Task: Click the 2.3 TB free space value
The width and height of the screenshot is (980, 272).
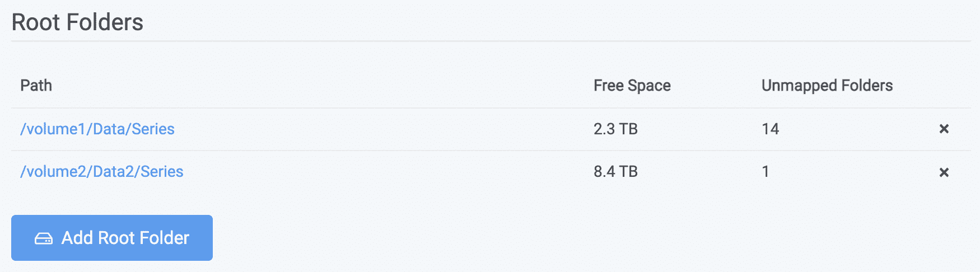Action: click(x=615, y=129)
